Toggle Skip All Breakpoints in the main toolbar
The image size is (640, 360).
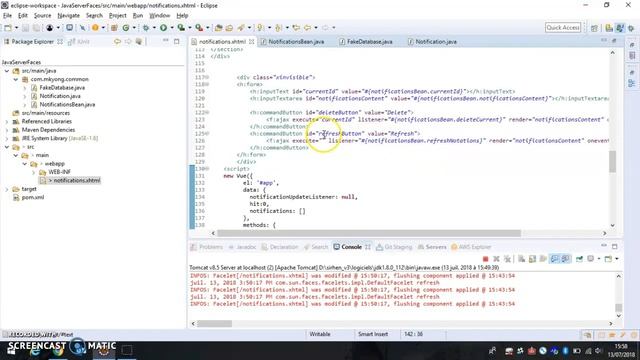click(x=82, y=27)
